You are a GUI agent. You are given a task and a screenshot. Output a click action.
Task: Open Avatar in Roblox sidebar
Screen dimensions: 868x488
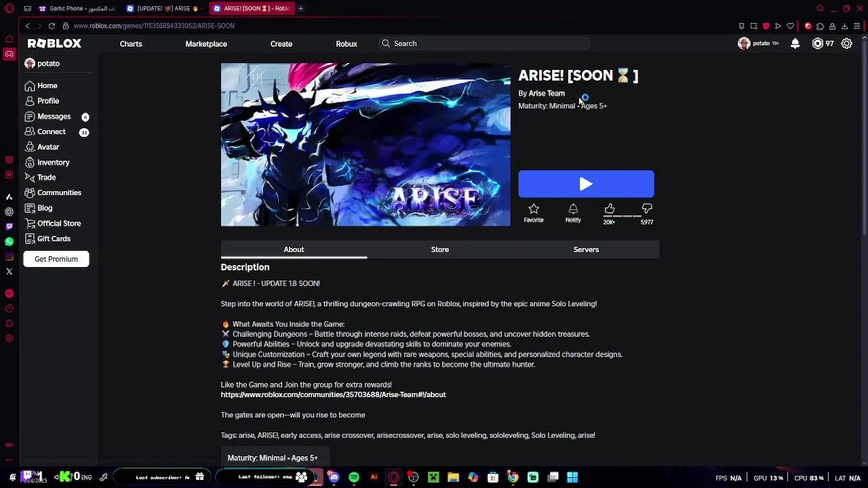[x=42, y=147]
